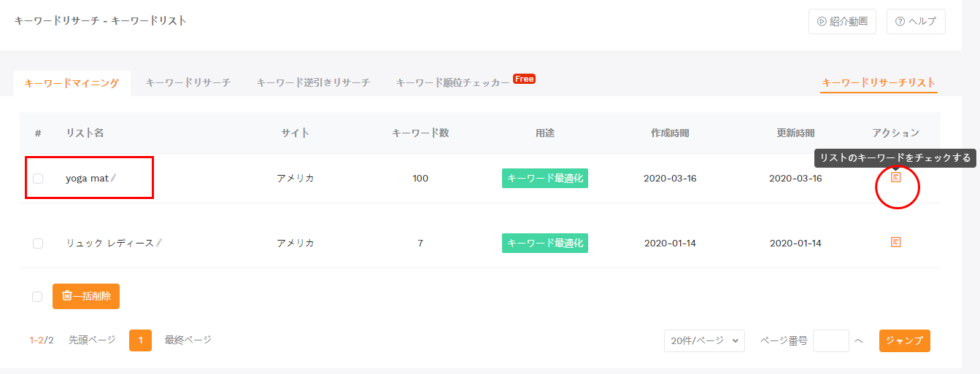The image size is (980, 374).
Task: Open the キーワード逆引きリサーチ tab
Action: tap(313, 83)
